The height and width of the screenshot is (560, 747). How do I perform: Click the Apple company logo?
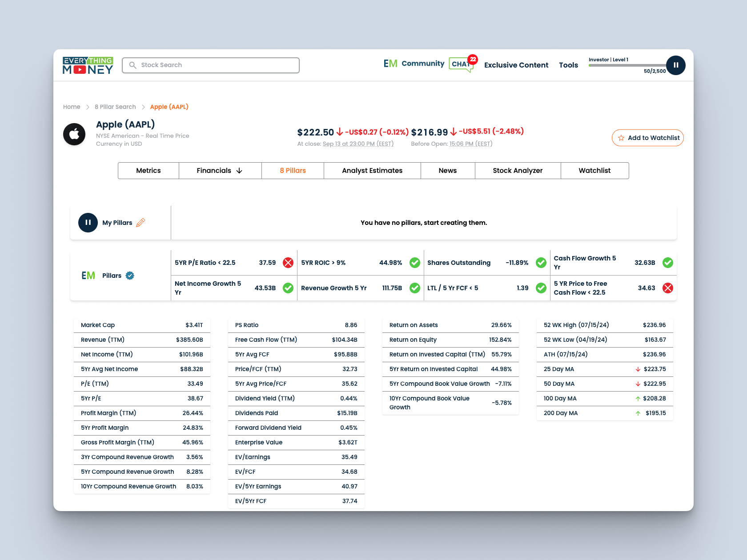tap(74, 134)
